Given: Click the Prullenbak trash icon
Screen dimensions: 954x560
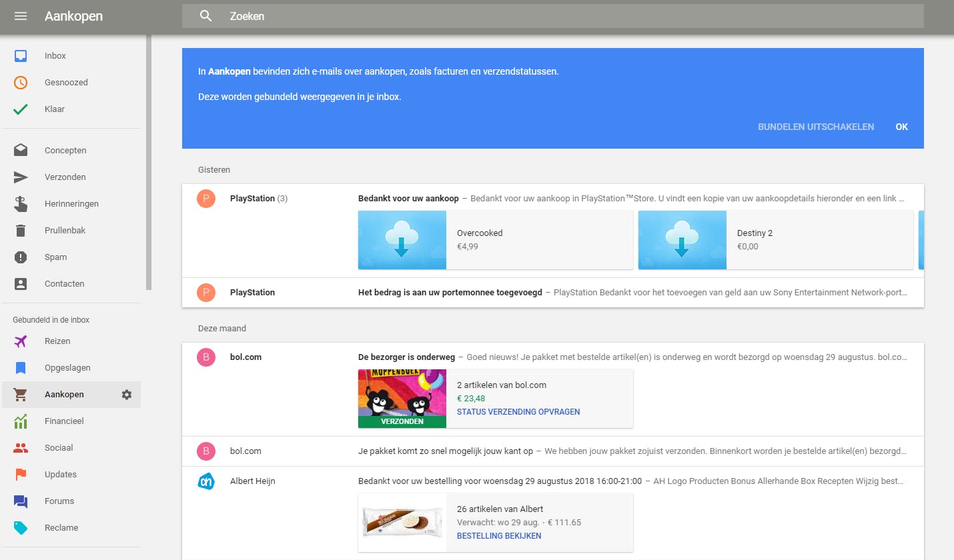Looking at the screenshot, I should click(x=21, y=231).
